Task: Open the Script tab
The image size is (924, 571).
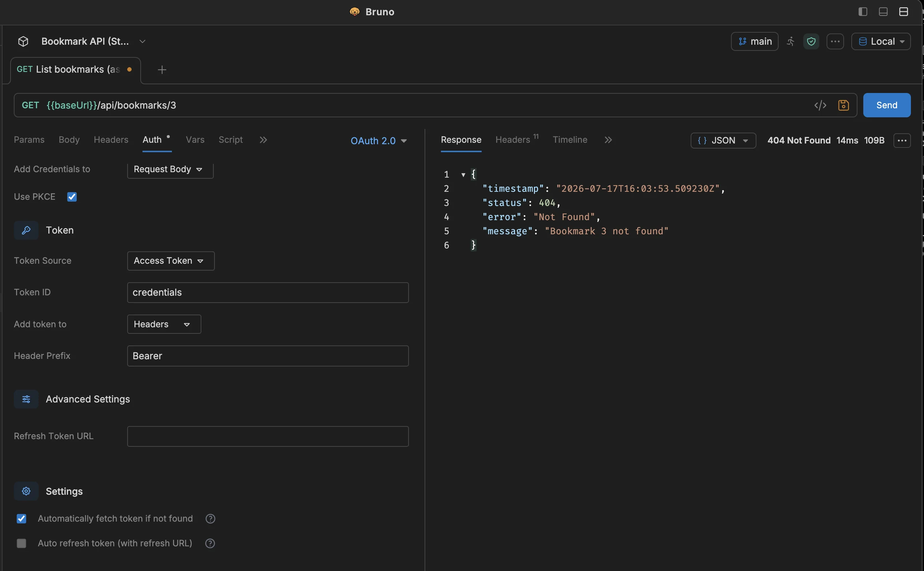Action: click(x=230, y=140)
